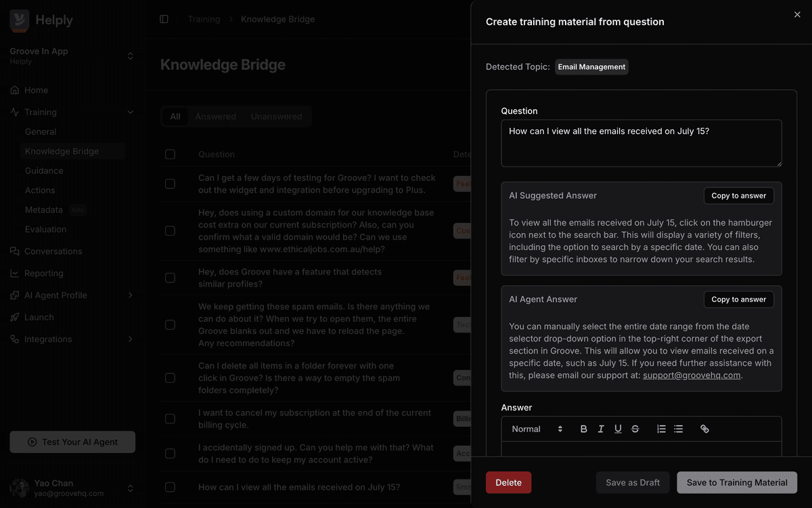Check the testing Groove question row
Viewport: 812px width, 508px height.
pyautogui.click(x=170, y=184)
